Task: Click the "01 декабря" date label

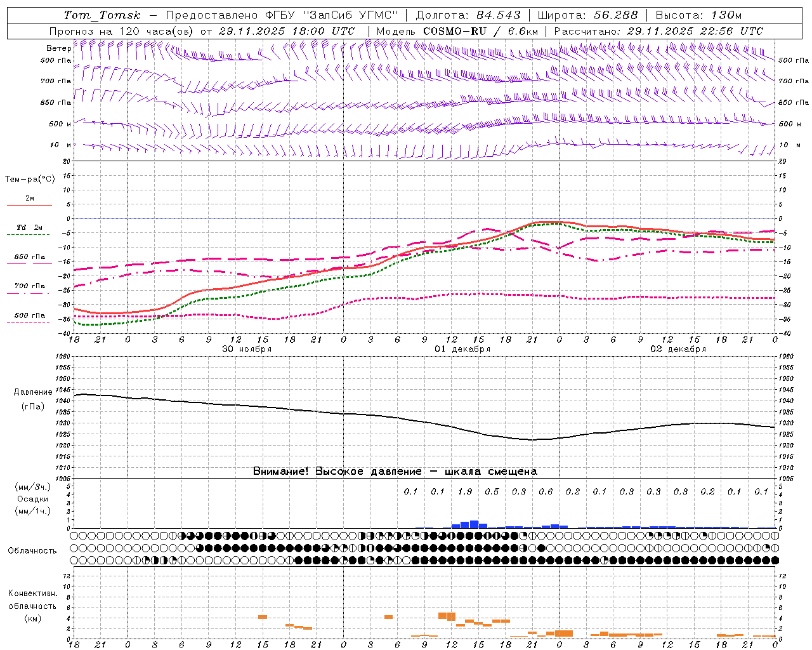Action: coord(462,349)
